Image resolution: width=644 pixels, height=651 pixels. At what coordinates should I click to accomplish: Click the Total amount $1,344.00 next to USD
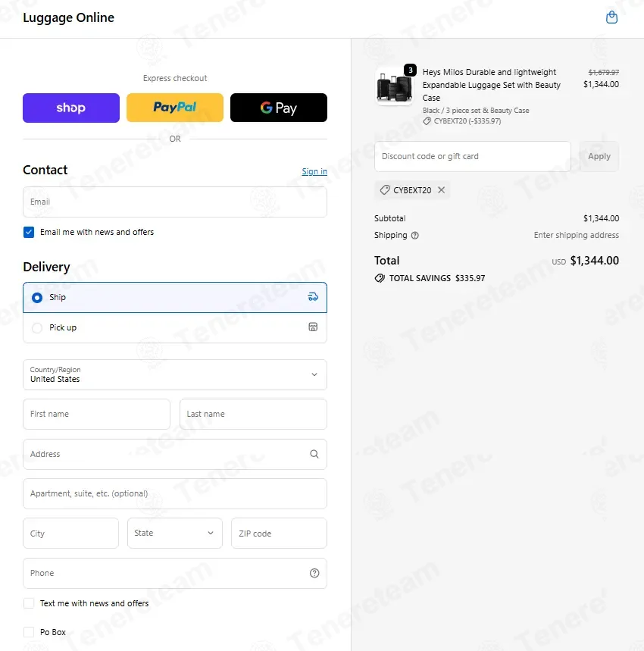[x=594, y=260]
